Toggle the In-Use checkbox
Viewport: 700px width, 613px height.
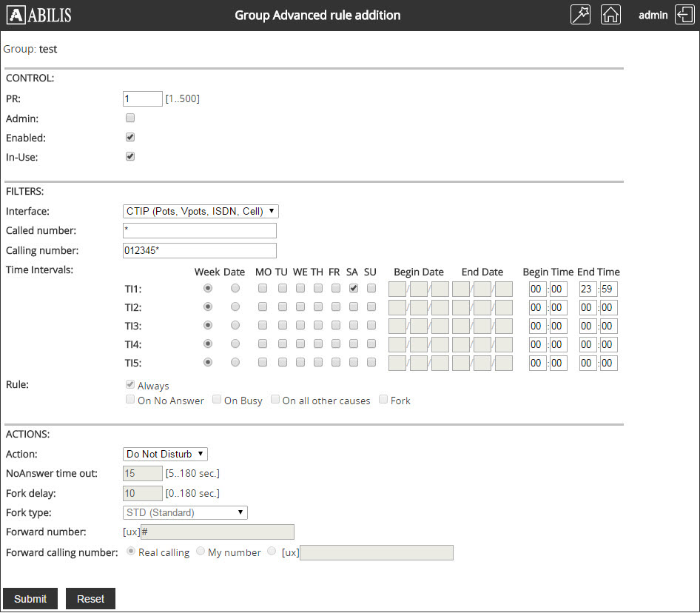pyautogui.click(x=130, y=156)
